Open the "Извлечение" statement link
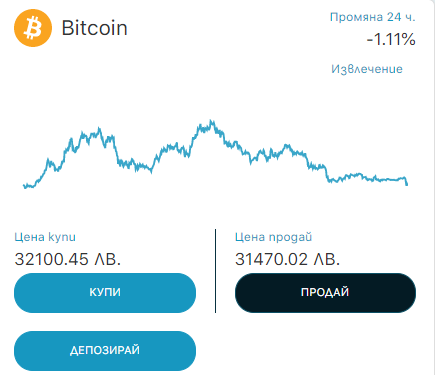 pyautogui.click(x=367, y=69)
